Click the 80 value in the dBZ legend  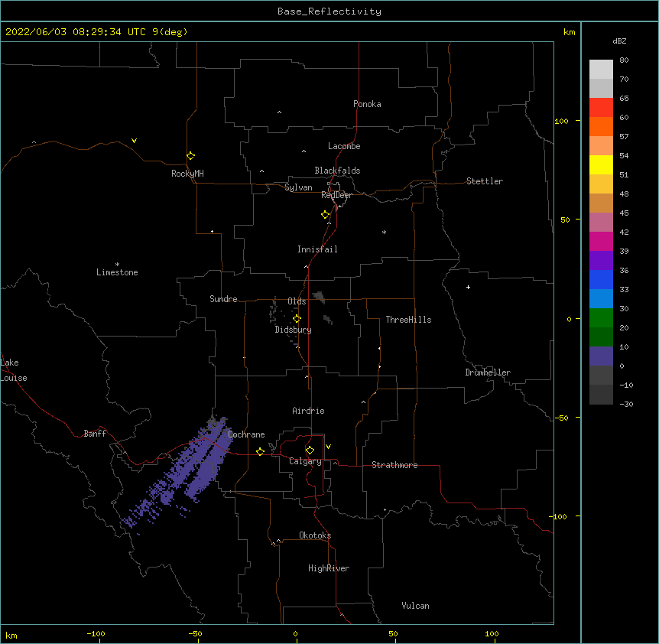coord(624,60)
